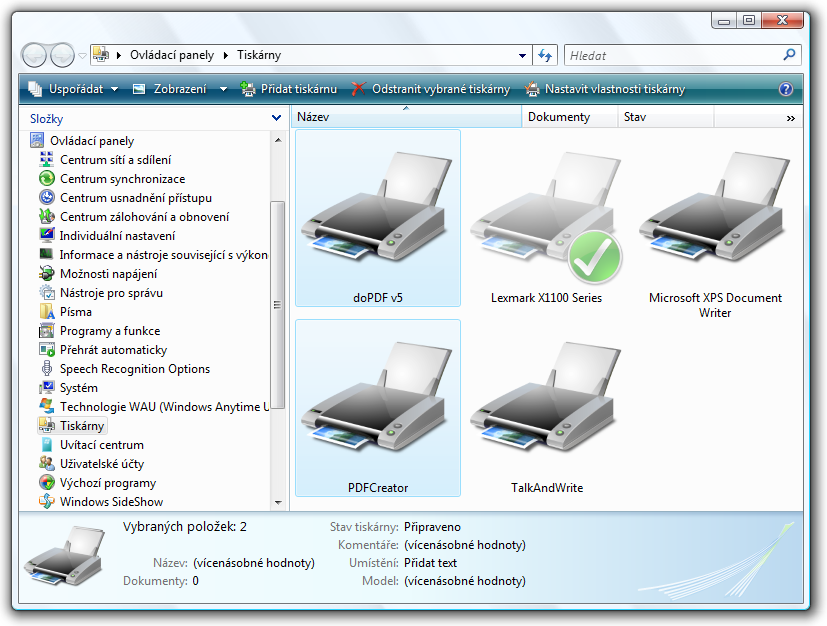Click Tiskárny in the address bar
The image size is (827, 626).
pyautogui.click(x=259, y=55)
